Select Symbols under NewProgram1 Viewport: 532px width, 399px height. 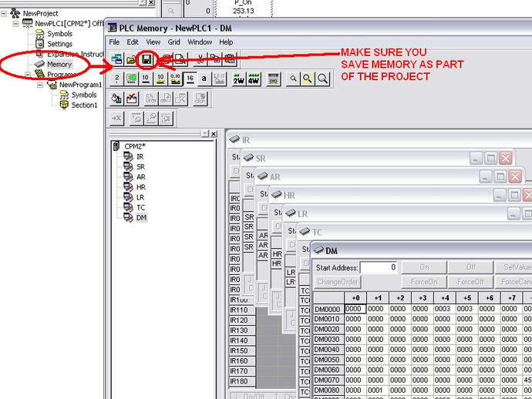click(x=84, y=95)
